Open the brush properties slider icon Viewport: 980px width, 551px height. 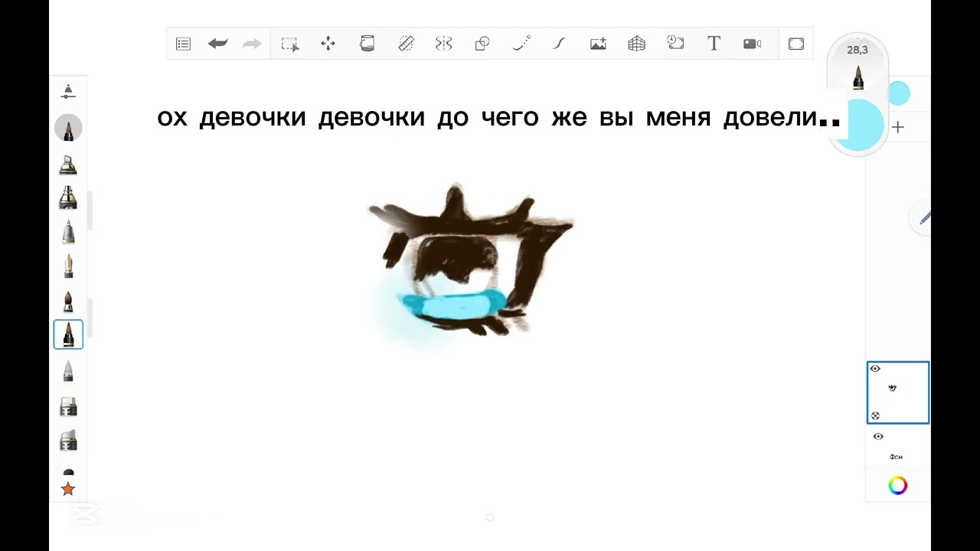68,92
